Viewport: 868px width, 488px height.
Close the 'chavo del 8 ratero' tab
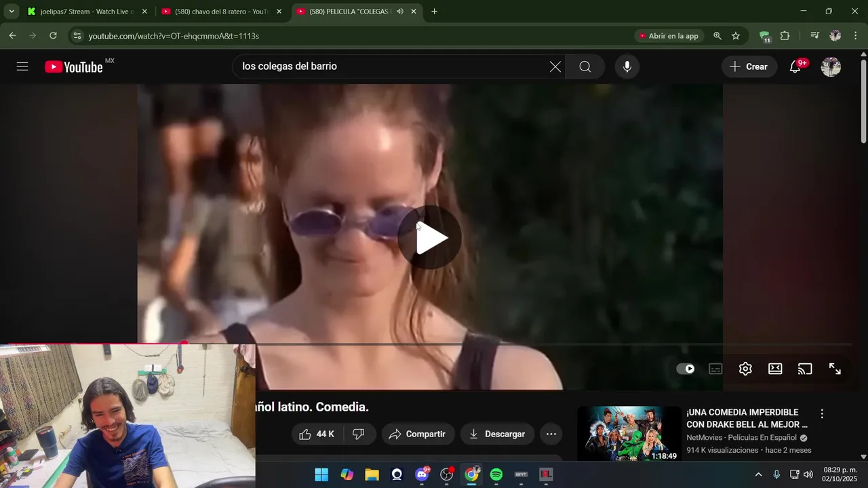(279, 12)
